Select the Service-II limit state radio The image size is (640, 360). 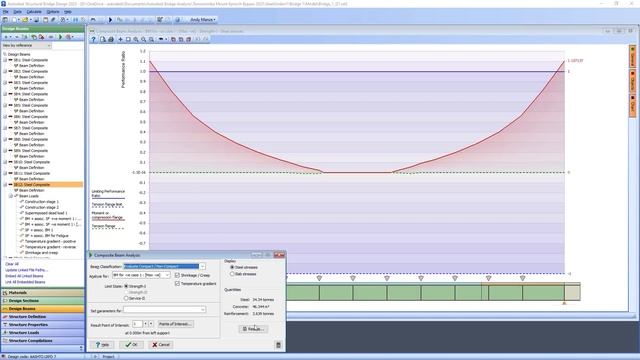[x=126, y=298]
